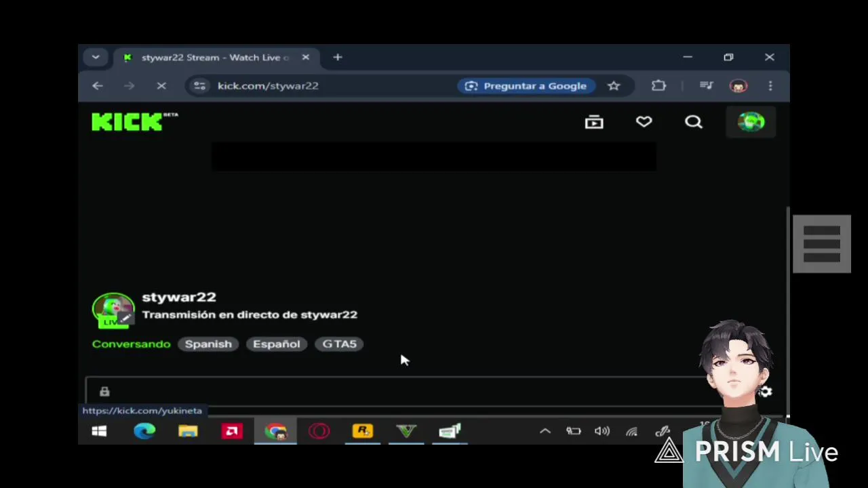Open the green taskbar app after GTA V
Image resolution: width=868 pixels, height=488 pixels.
(x=450, y=431)
